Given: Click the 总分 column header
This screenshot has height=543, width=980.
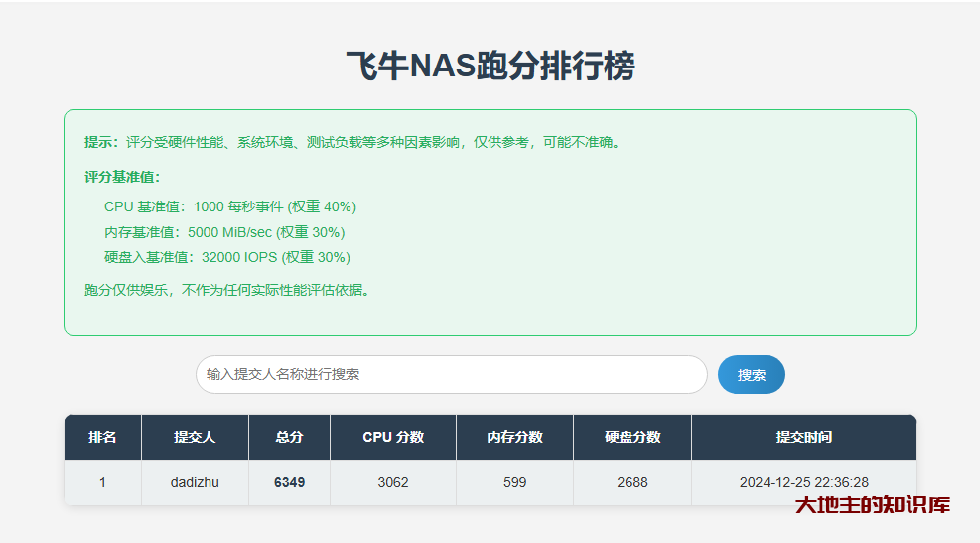Looking at the screenshot, I should pyautogui.click(x=289, y=437).
